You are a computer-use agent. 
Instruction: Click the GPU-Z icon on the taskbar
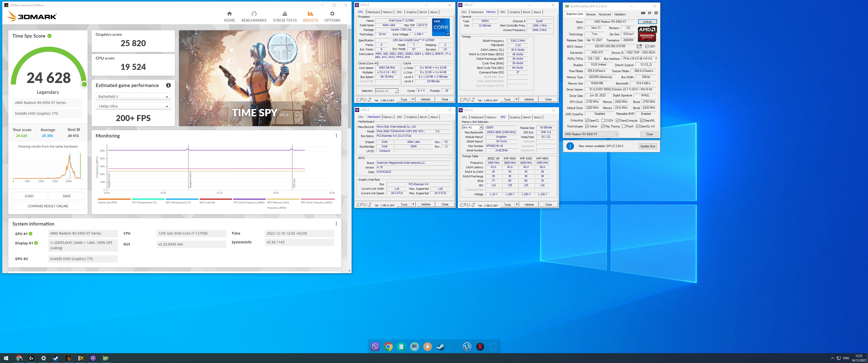pos(106,358)
